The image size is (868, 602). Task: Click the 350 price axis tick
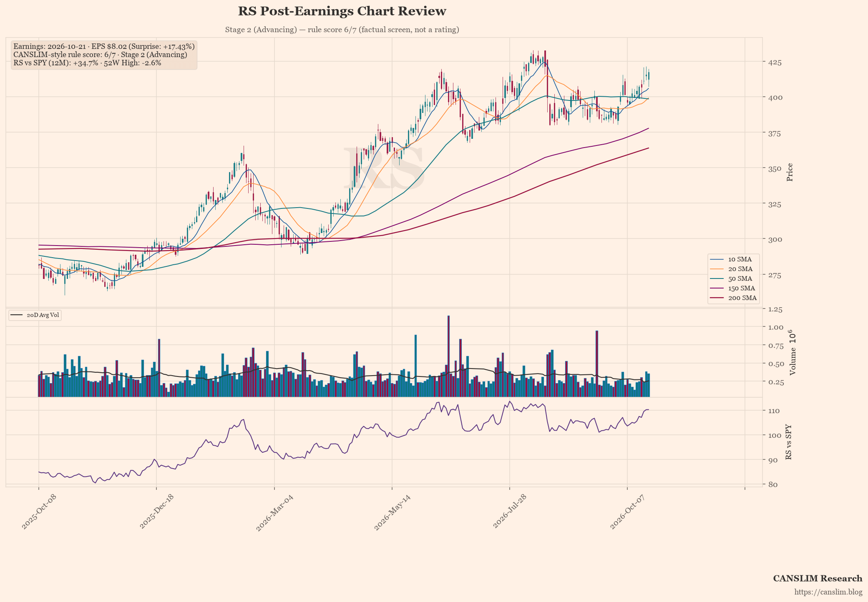tap(775, 168)
